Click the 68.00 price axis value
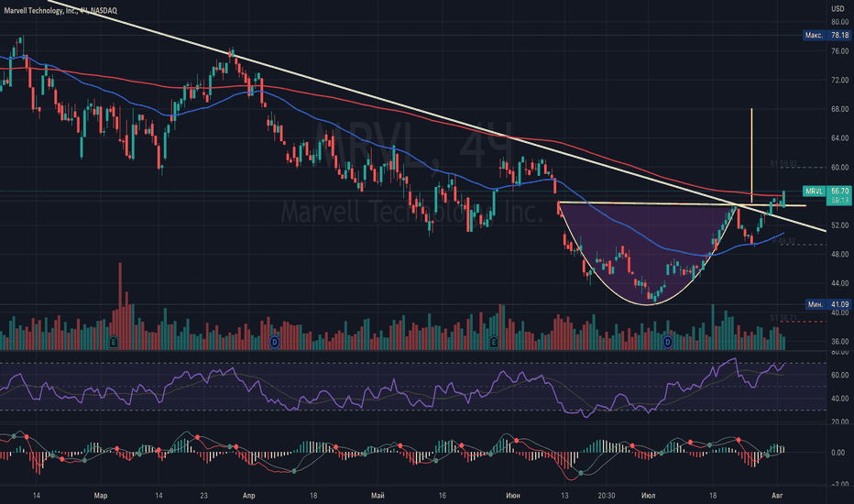The height and width of the screenshot is (504, 854). tap(840, 109)
